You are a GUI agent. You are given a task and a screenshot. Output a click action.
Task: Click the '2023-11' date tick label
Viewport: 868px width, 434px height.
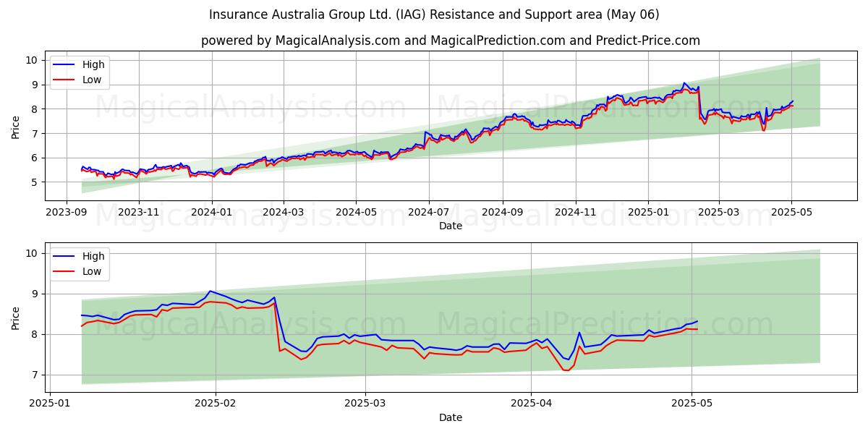click(x=139, y=213)
